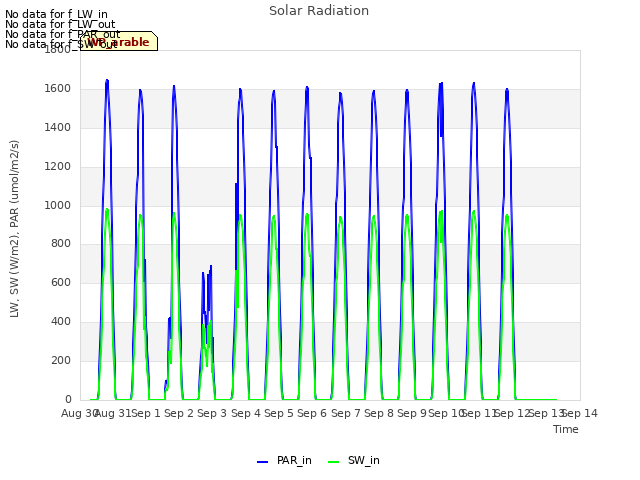Click the '800' y-axis tick label
This screenshot has height=480, width=640.
click(x=61, y=244)
